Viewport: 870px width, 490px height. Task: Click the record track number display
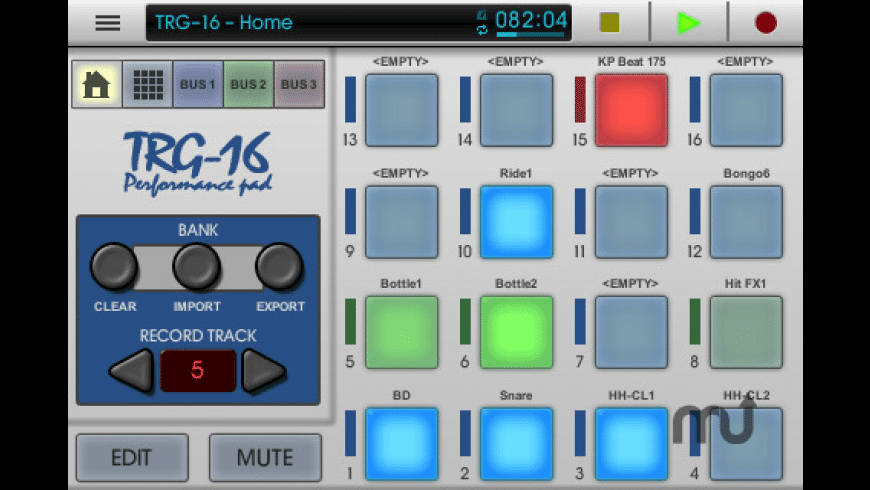pos(198,370)
